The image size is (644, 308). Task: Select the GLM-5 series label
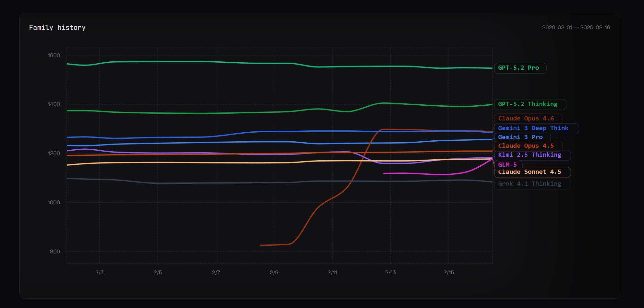point(508,165)
